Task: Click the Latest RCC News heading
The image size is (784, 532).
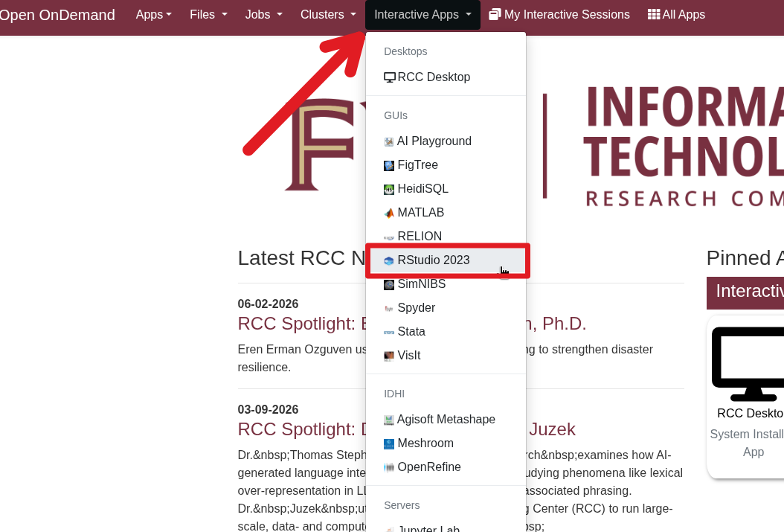Action: pos(301,258)
